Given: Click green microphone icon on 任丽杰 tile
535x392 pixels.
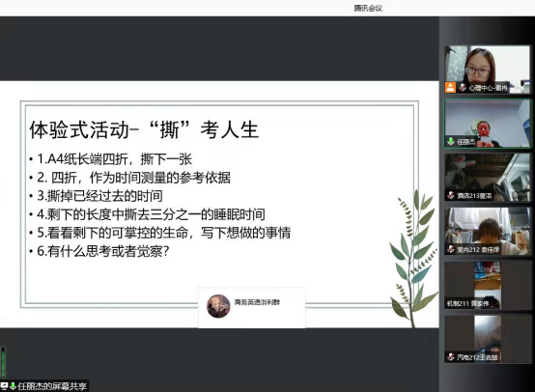Looking at the screenshot, I should click(x=451, y=141).
